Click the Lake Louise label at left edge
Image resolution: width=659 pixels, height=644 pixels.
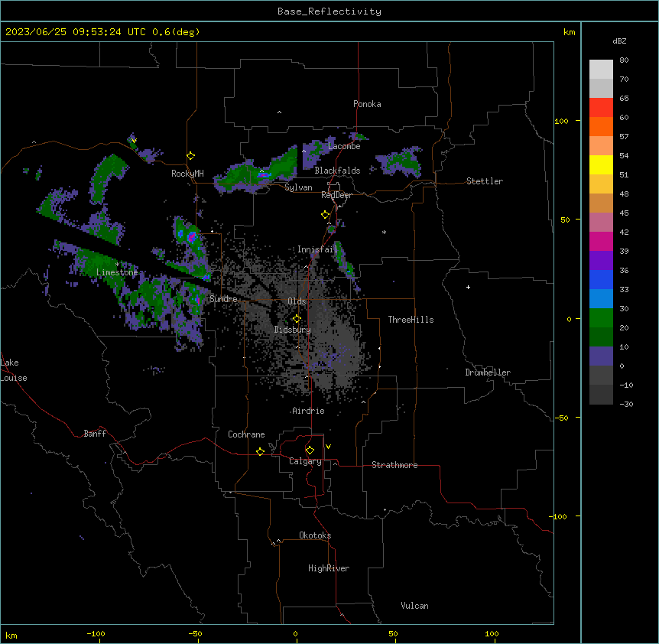(14, 370)
